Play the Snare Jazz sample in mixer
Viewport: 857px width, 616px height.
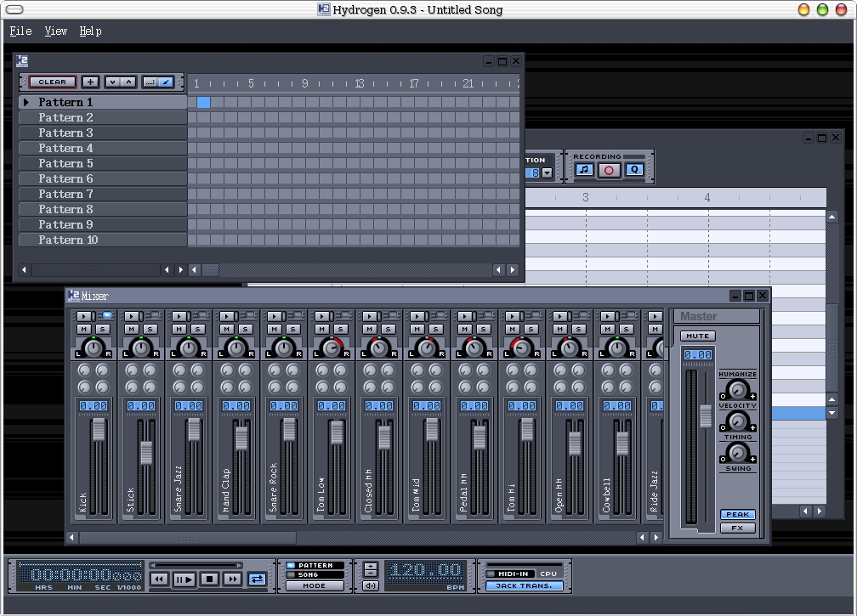[179, 316]
